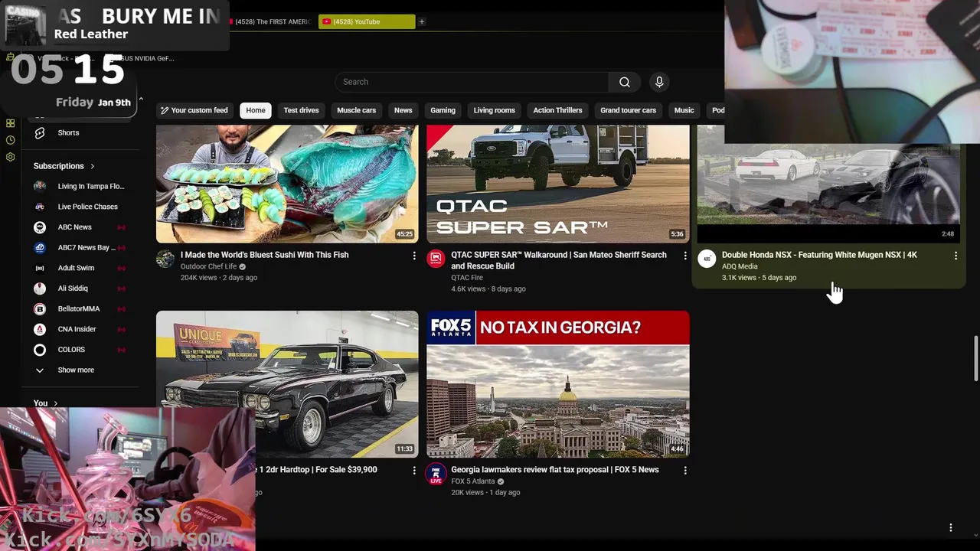Open QTAC Fire channel avatar

(x=436, y=259)
